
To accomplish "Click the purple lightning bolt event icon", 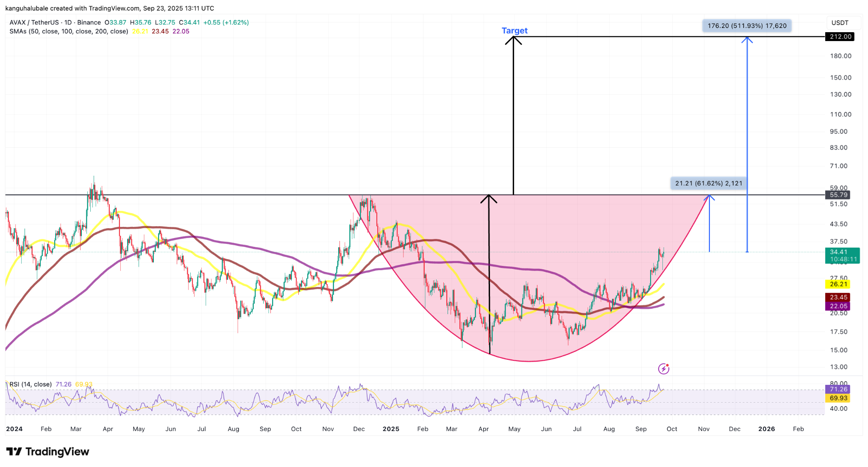I will tap(663, 369).
